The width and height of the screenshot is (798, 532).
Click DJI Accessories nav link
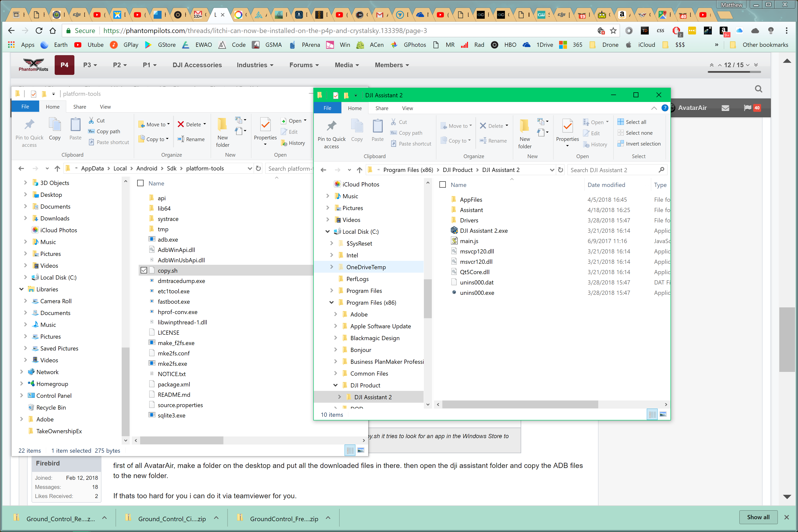tap(197, 65)
